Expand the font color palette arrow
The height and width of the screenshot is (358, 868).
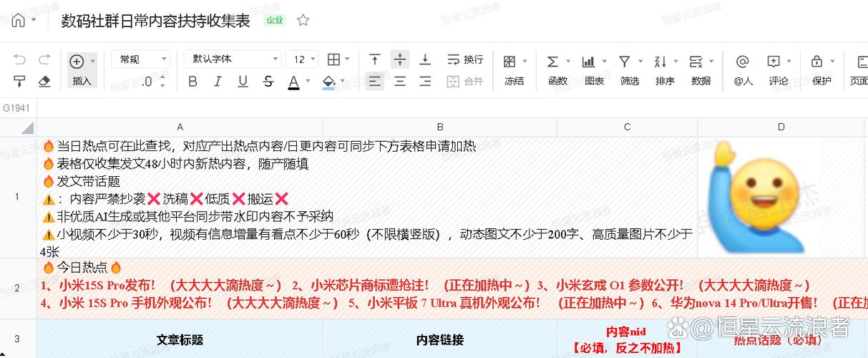[x=308, y=82]
